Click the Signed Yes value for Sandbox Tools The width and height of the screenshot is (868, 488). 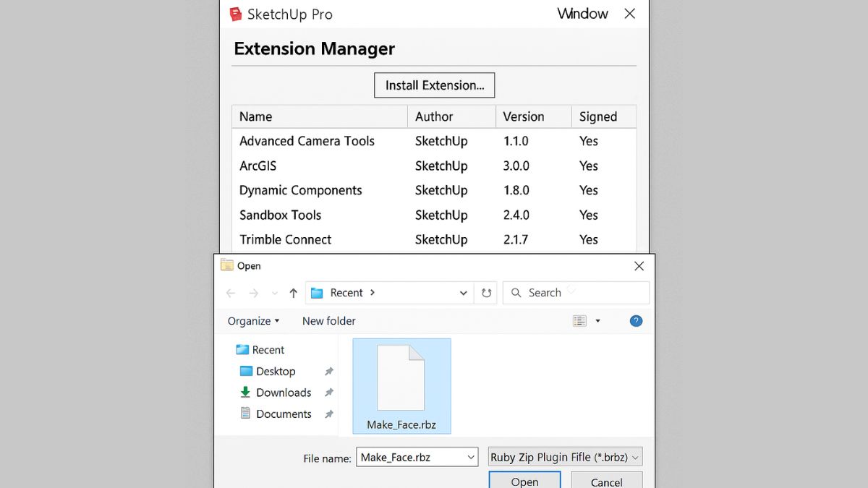[x=589, y=215]
